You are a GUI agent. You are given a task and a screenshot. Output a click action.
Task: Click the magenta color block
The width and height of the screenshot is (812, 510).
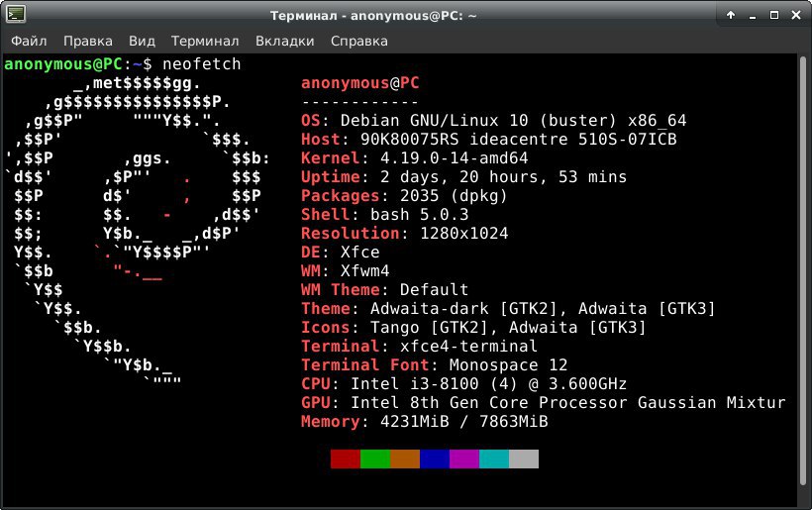point(464,459)
